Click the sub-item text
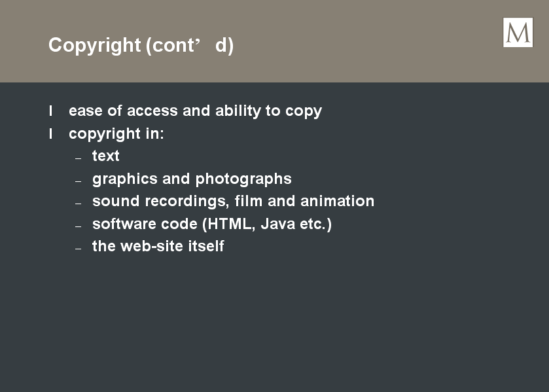 [106, 156]
